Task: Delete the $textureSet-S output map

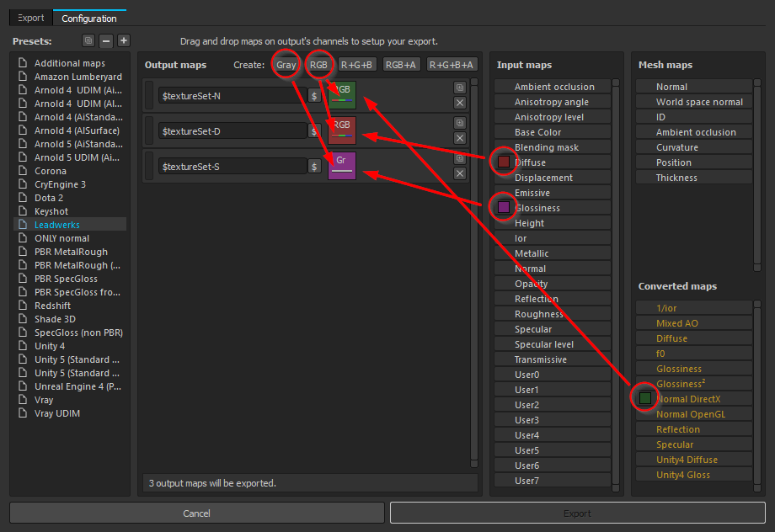Action: (459, 173)
